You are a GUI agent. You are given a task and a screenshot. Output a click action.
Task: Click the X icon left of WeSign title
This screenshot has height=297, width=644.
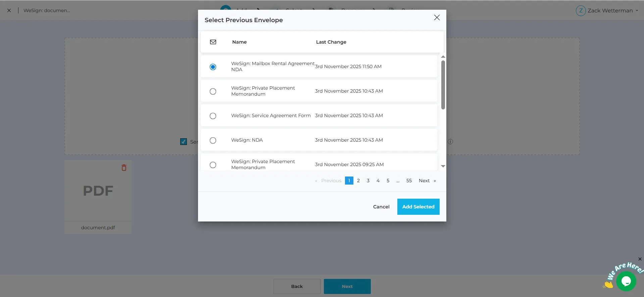click(x=9, y=10)
